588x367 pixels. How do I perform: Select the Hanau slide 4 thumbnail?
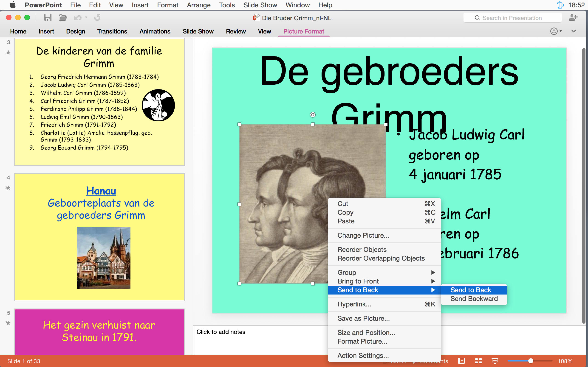(x=99, y=237)
